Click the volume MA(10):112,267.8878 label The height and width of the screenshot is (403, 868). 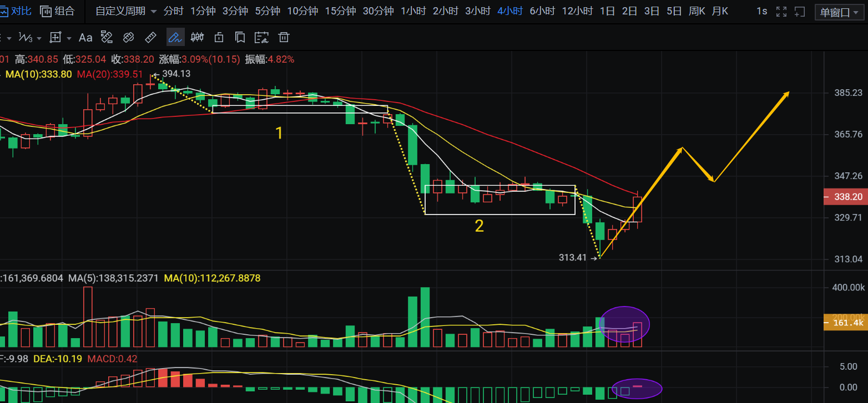pyautogui.click(x=213, y=278)
